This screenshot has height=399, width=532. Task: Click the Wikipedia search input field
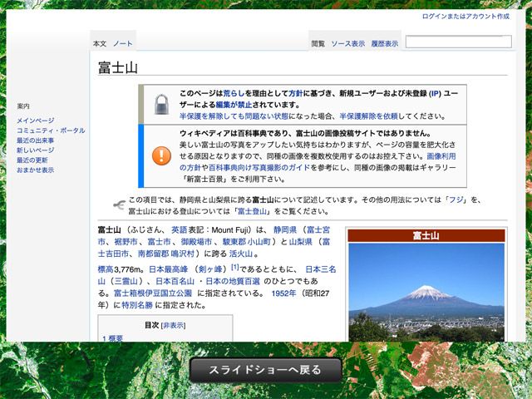(458, 42)
